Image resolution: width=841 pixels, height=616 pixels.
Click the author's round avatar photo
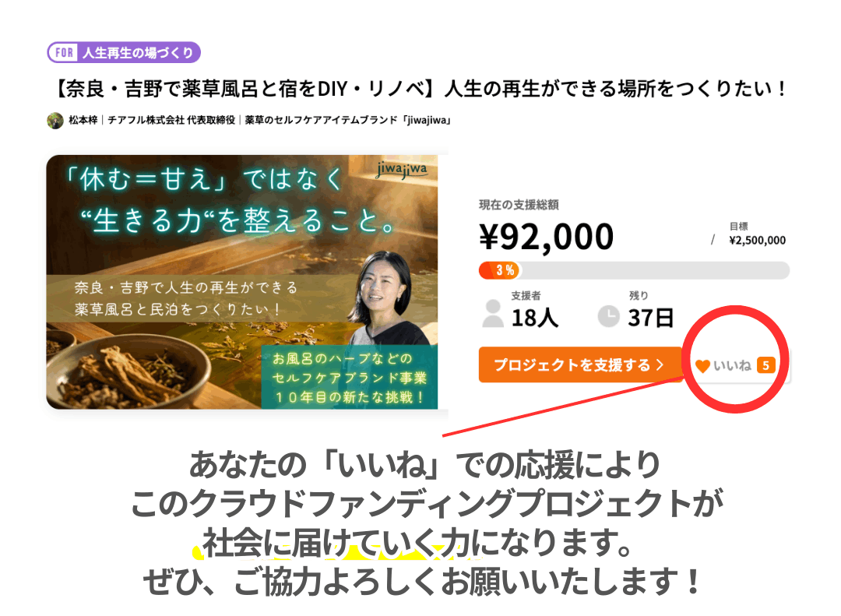[x=55, y=120]
